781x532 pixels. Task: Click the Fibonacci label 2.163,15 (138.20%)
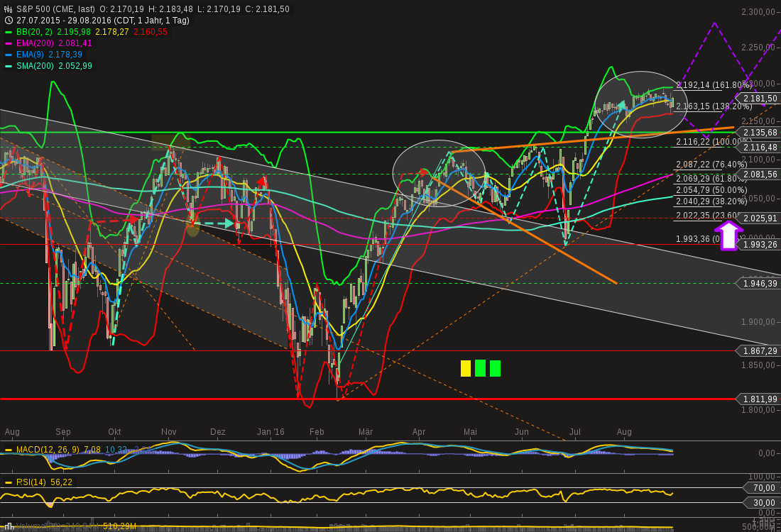(714, 106)
